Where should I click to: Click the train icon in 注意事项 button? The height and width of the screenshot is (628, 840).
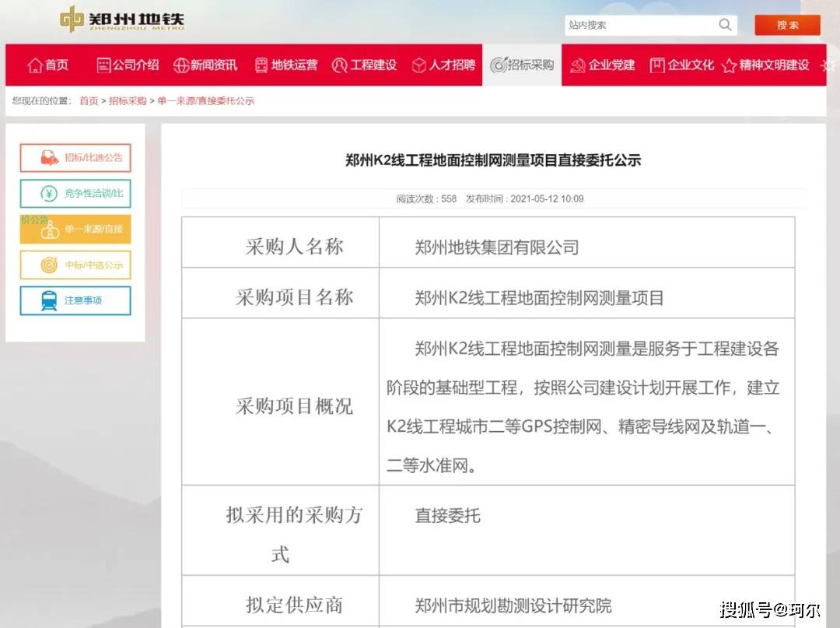click(49, 300)
